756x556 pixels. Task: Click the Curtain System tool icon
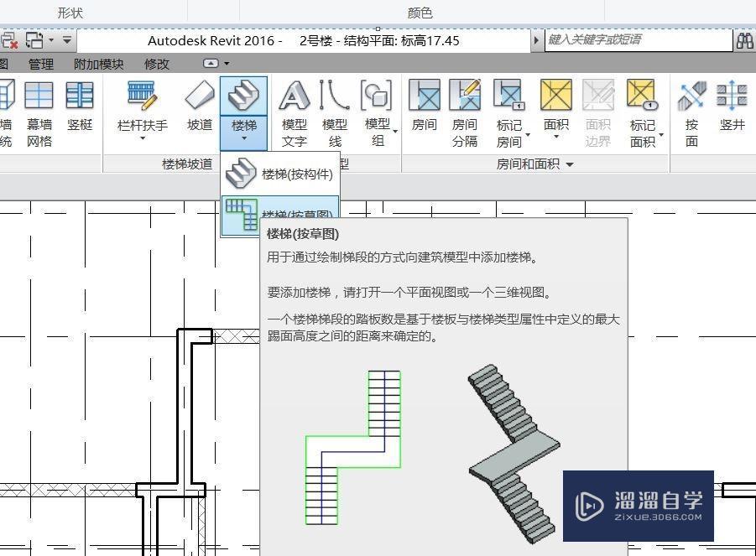click(x=7, y=95)
